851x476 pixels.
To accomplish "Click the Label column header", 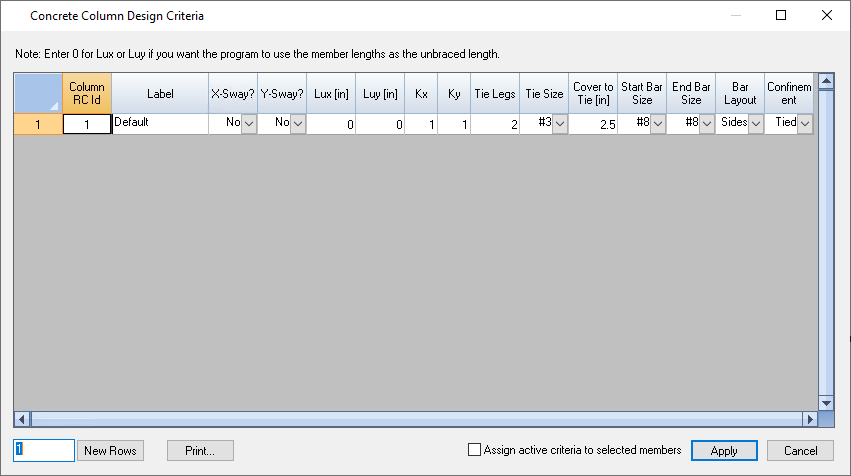I will (x=160, y=93).
